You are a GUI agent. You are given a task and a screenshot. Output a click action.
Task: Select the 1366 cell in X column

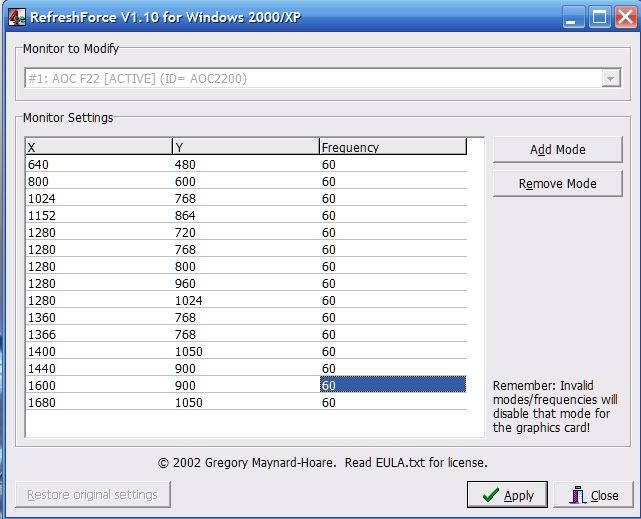click(99, 334)
